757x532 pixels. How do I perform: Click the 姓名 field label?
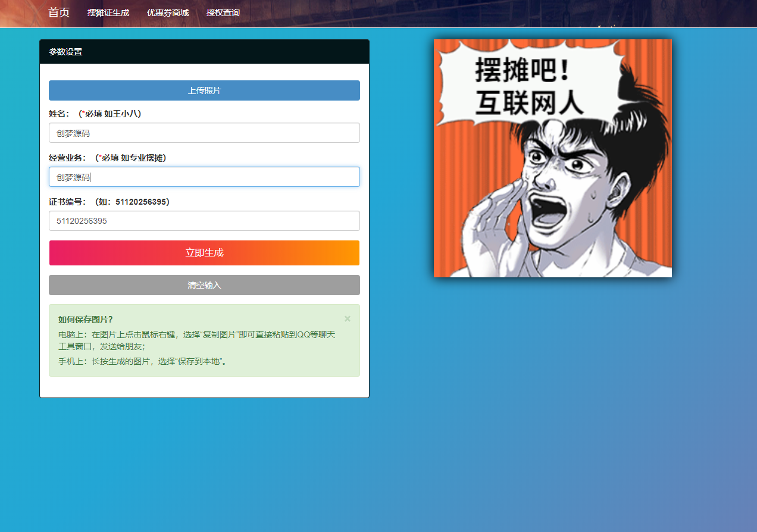(x=95, y=114)
